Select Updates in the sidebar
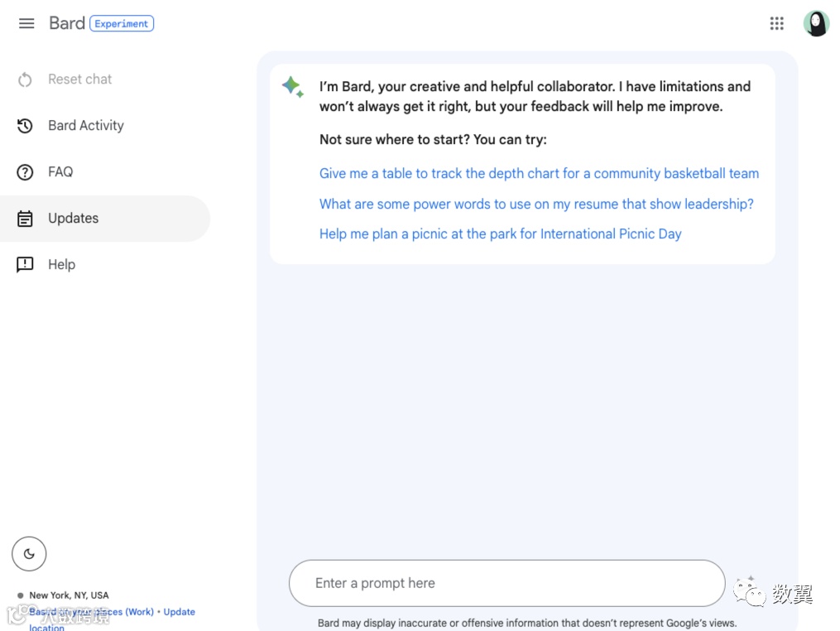840x631 pixels. (105, 218)
